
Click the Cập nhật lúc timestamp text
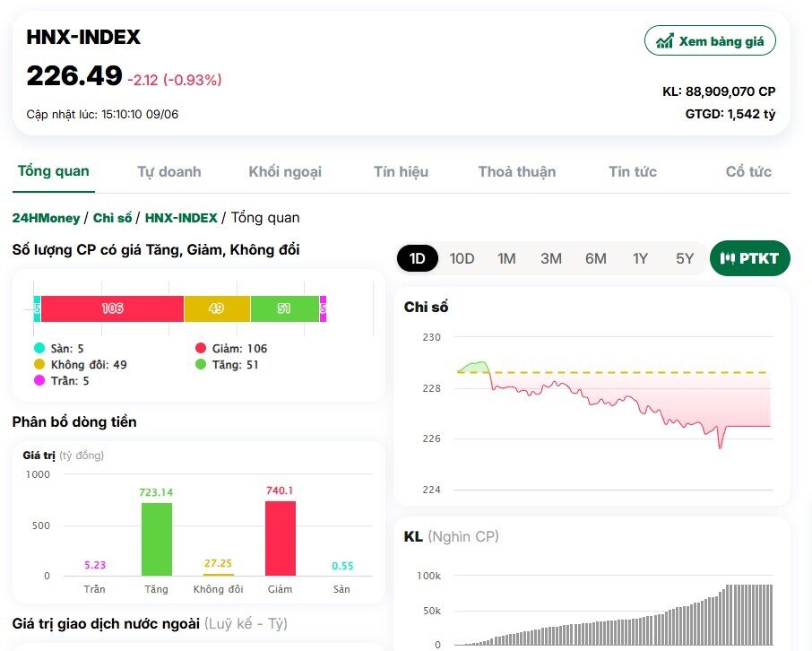coord(102,115)
